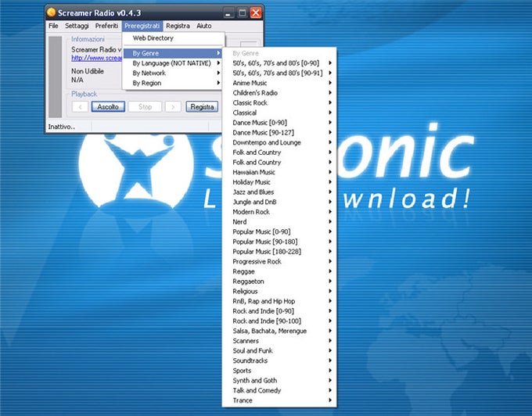Open Dance Music [0-90] genre
The height and width of the screenshot is (416, 532).
(x=279, y=123)
